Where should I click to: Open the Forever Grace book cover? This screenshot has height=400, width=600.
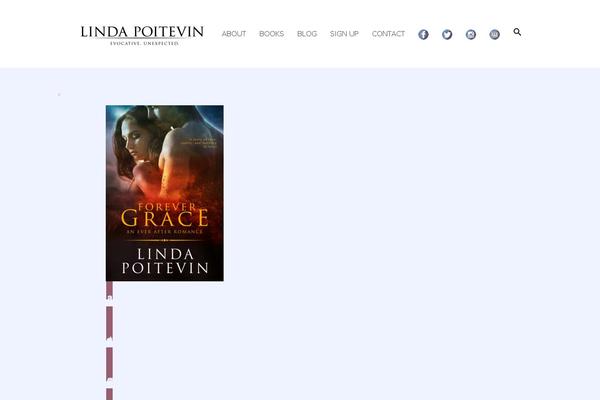click(x=165, y=193)
